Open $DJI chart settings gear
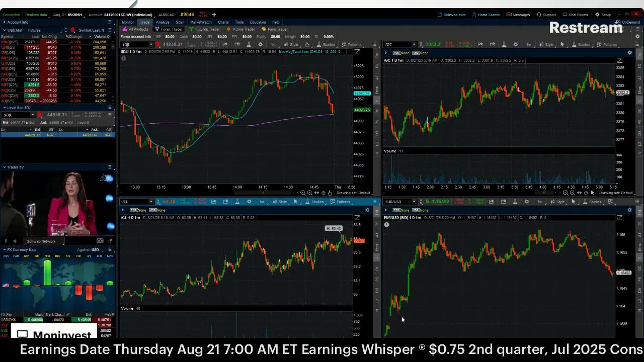 click(260, 44)
